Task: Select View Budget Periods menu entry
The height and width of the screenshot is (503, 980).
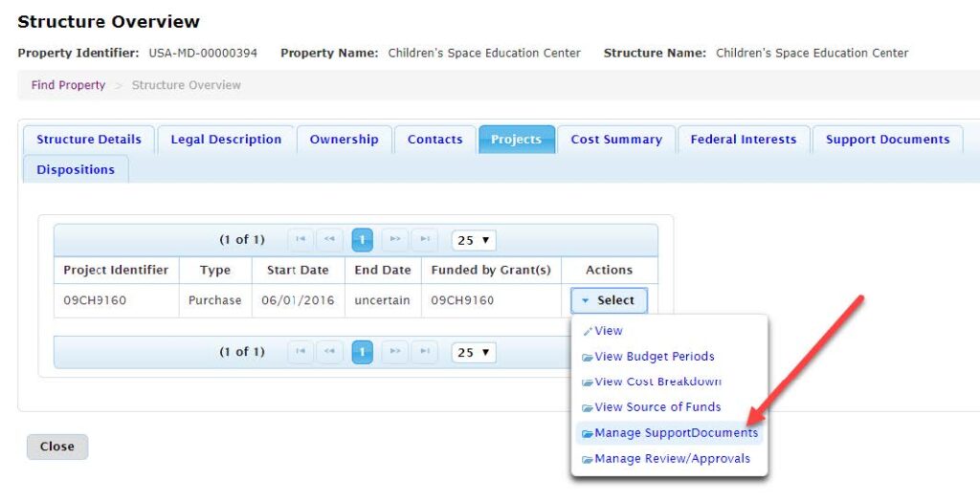Action: pos(654,357)
